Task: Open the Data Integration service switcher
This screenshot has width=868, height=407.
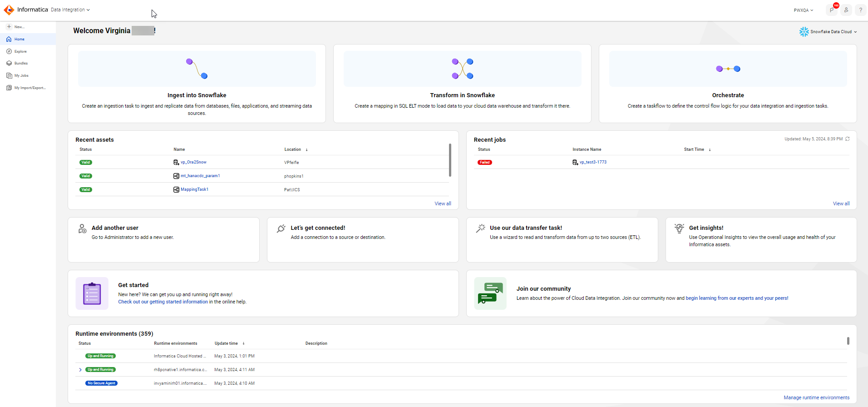Action: (70, 10)
